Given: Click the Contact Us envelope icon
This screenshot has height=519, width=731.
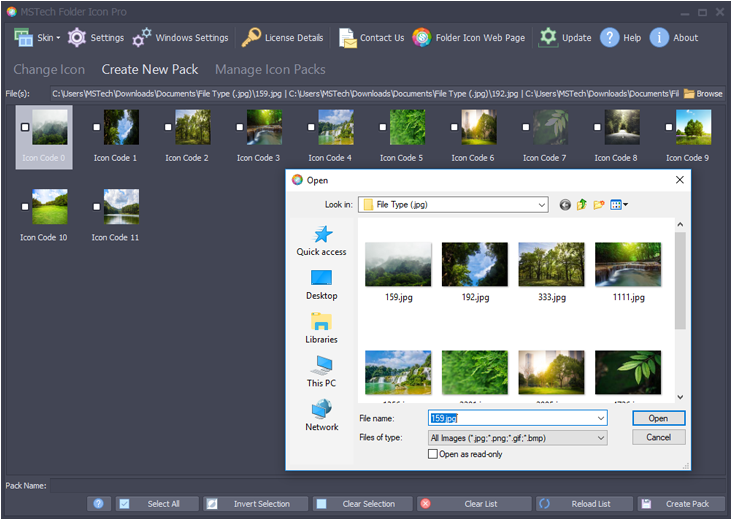Looking at the screenshot, I should 347,38.
